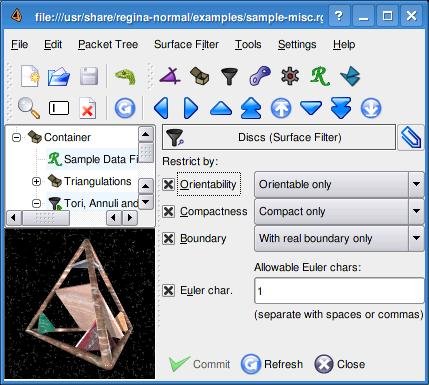Open the Orientable only dropdown
The image size is (429, 385).
pyautogui.click(x=339, y=184)
